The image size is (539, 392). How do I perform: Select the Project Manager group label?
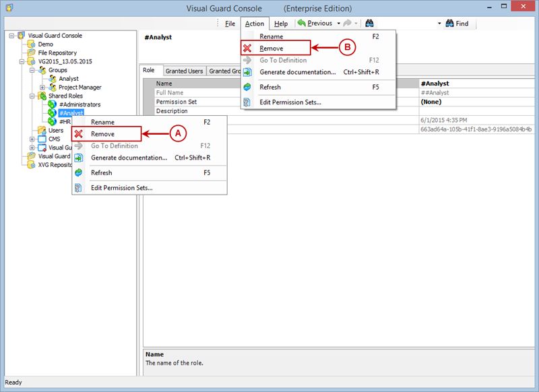pos(80,88)
